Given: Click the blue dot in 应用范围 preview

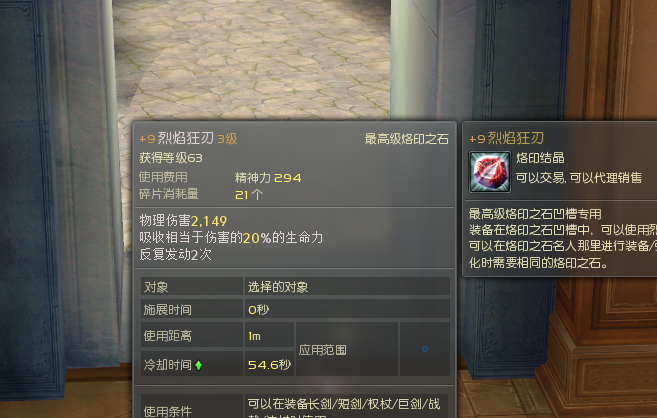Looking at the screenshot, I should point(425,349).
